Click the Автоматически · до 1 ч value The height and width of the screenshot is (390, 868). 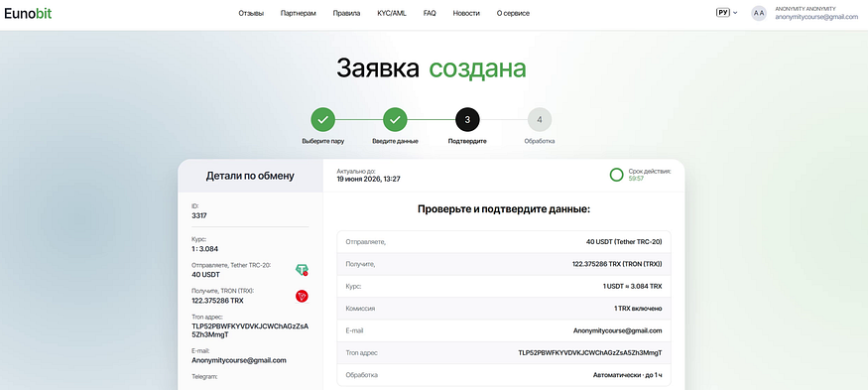pos(628,375)
